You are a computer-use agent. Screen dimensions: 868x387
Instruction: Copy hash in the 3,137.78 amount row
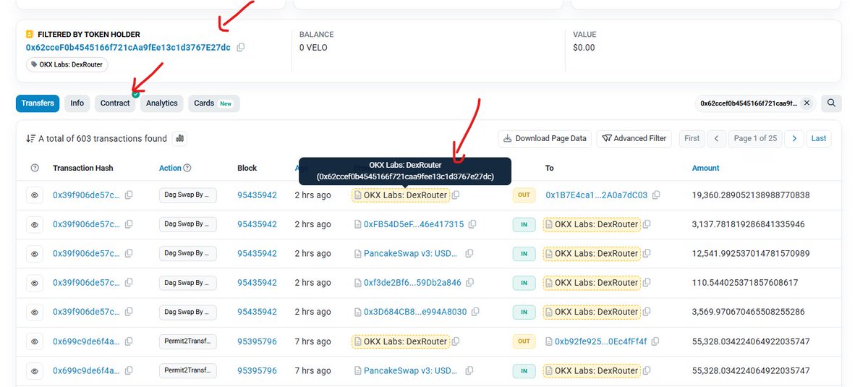129,224
